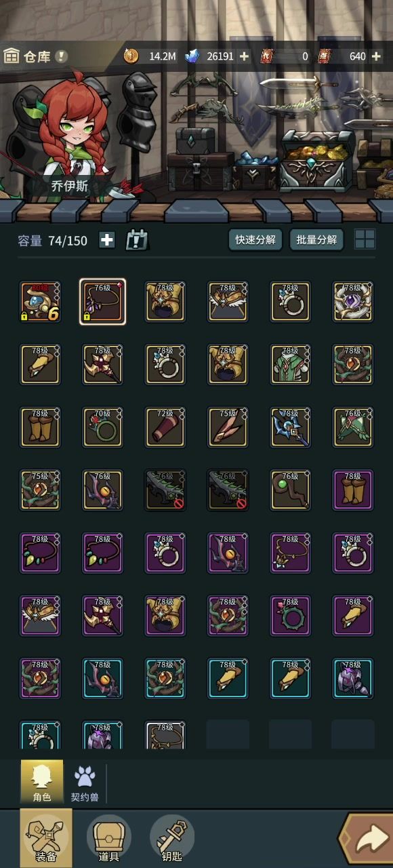Tap the info icon beside 仓库
The height and width of the screenshot is (868, 393).
[62, 56]
